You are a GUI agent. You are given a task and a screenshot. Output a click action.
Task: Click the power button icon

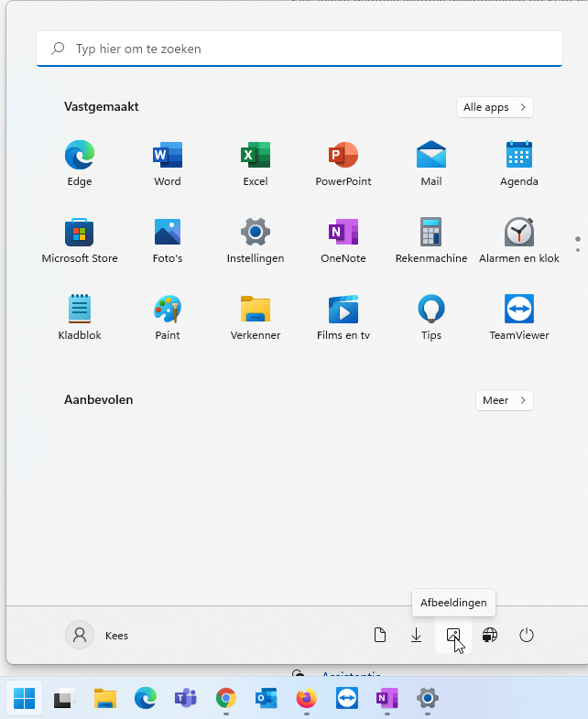527,635
